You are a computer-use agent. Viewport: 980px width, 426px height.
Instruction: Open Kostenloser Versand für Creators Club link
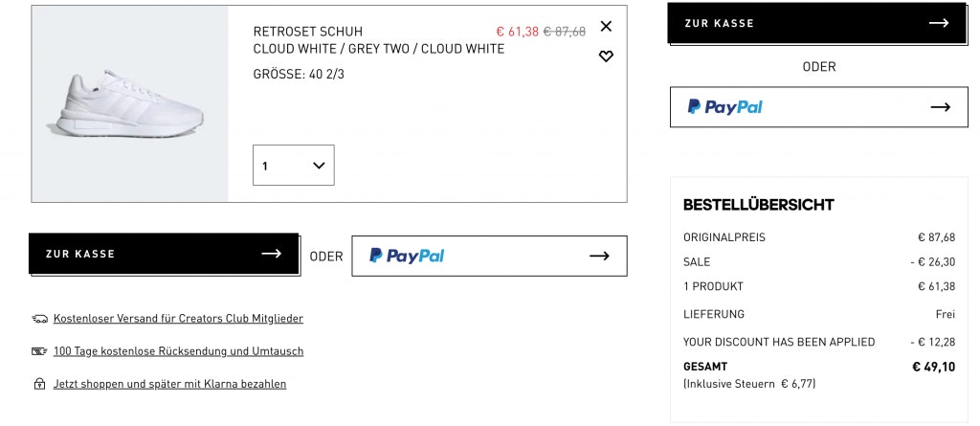point(178,319)
